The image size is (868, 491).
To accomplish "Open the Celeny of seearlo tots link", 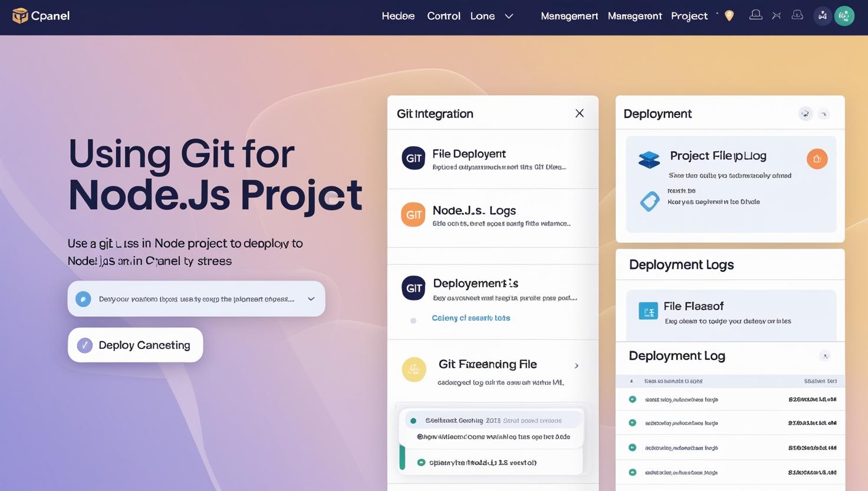I will point(471,318).
